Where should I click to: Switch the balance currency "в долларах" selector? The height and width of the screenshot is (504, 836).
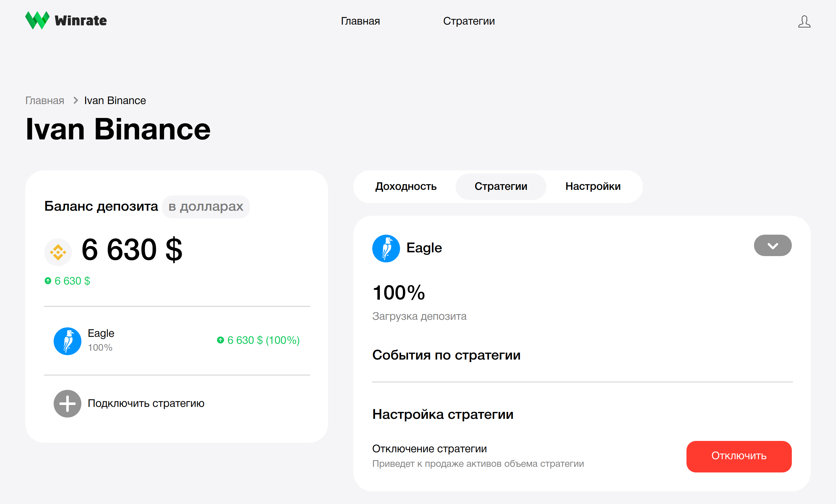pyautogui.click(x=206, y=207)
